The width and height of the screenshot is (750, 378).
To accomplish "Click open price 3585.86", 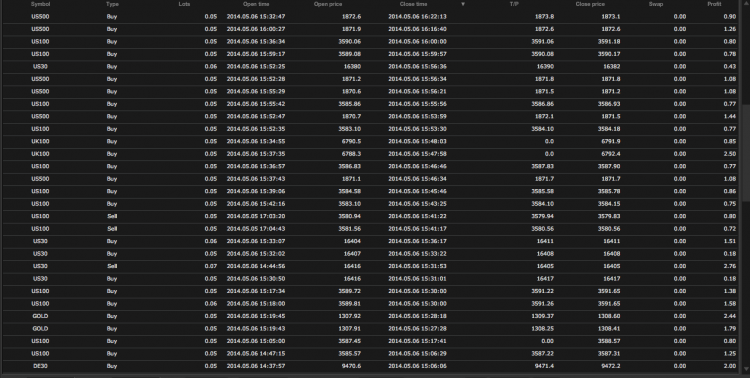I will pos(350,104).
